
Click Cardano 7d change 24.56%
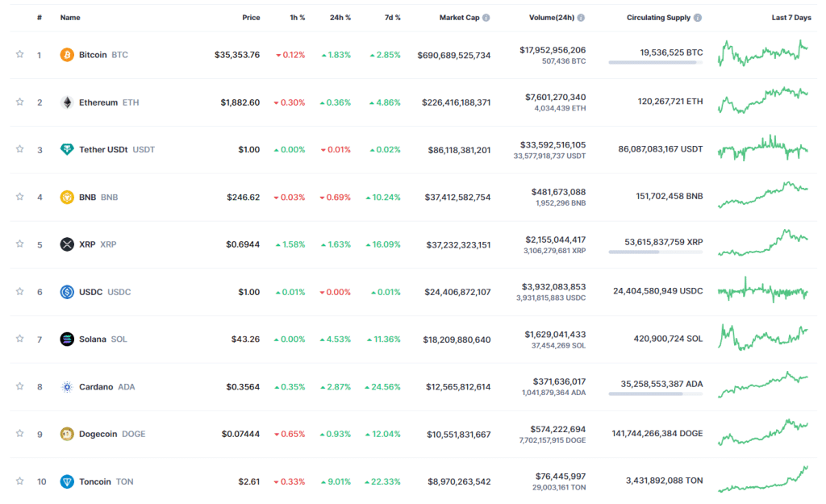coord(382,386)
